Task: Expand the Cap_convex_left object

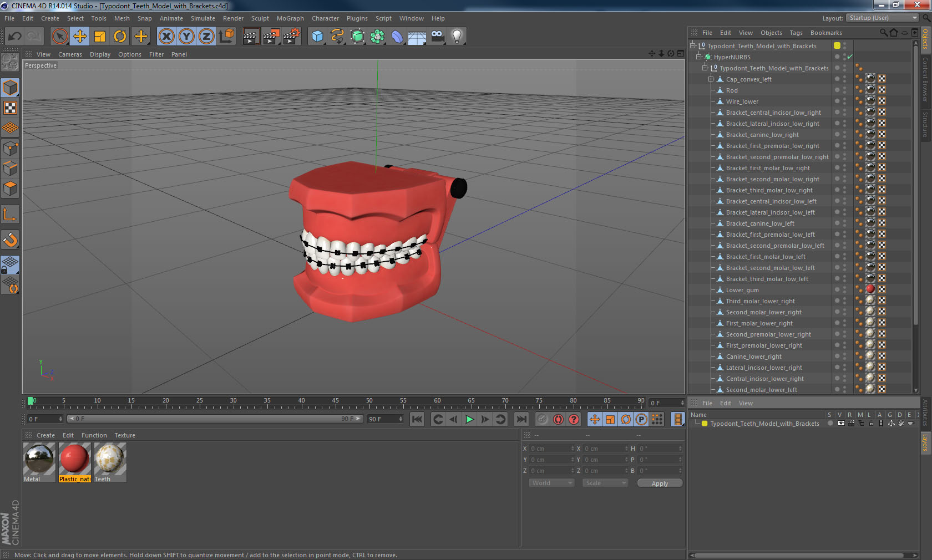Action: point(711,79)
